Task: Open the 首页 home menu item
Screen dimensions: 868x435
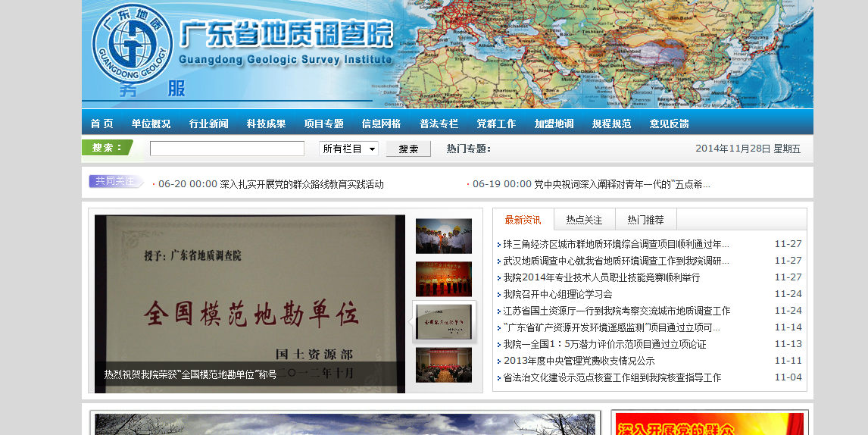Action: point(101,124)
